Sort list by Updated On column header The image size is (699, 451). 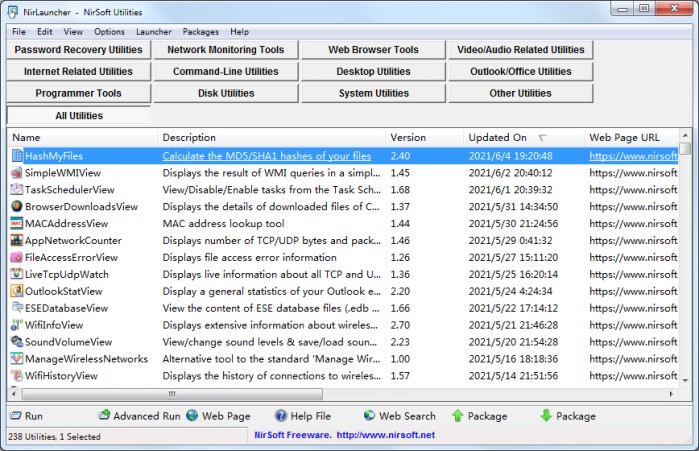coord(523,137)
